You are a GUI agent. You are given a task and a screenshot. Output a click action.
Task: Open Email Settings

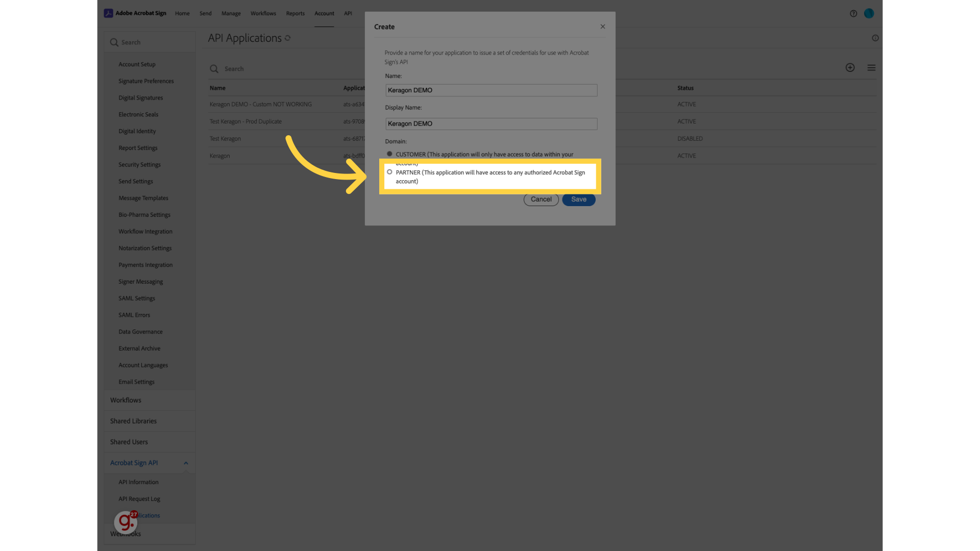pos(137,382)
